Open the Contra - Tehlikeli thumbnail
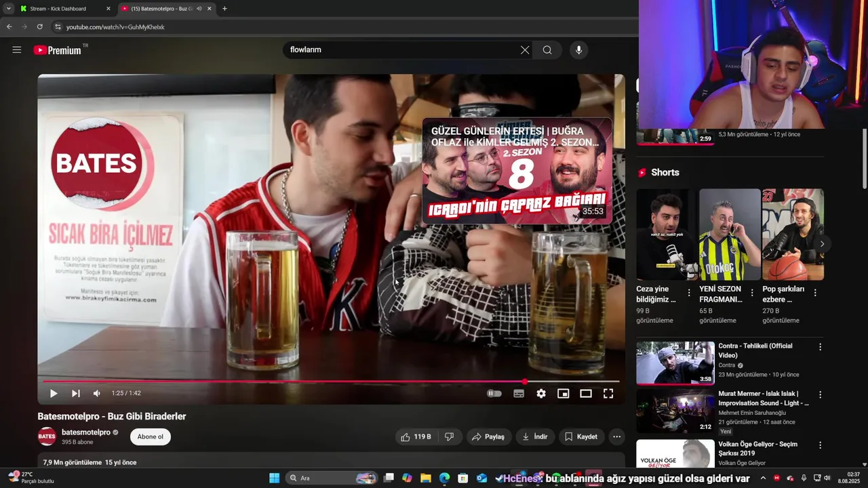The image size is (868, 488). click(x=675, y=363)
